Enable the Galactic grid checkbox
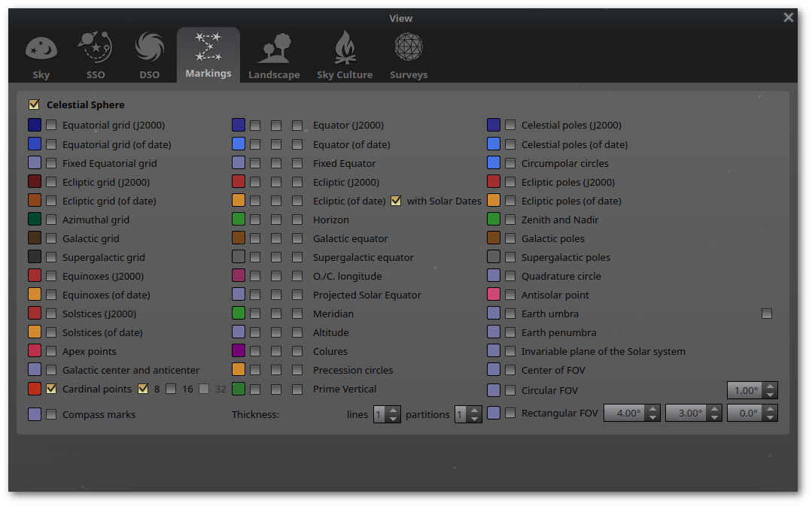Viewport: 812px width, 506px height. (x=51, y=238)
